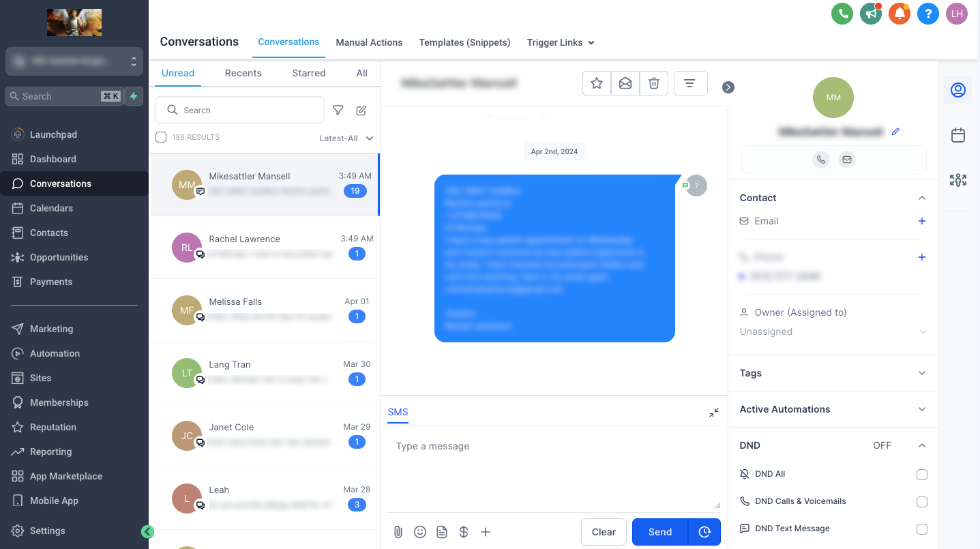Open the notifications bell
Viewport: 980px width, 549px height.
click(x=900, y=14)
